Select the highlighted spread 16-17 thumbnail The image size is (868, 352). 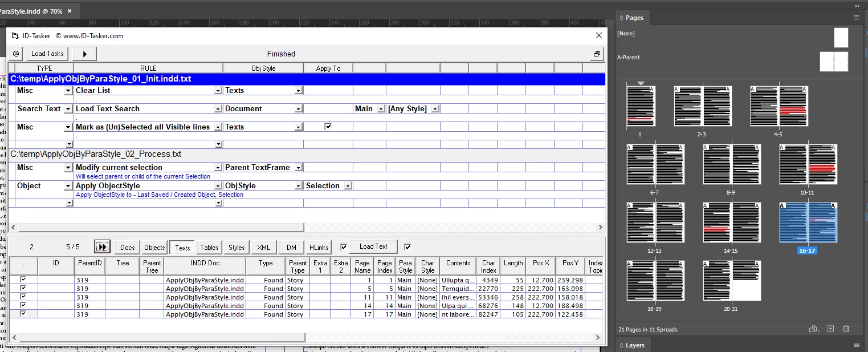[x=808, y=222]
